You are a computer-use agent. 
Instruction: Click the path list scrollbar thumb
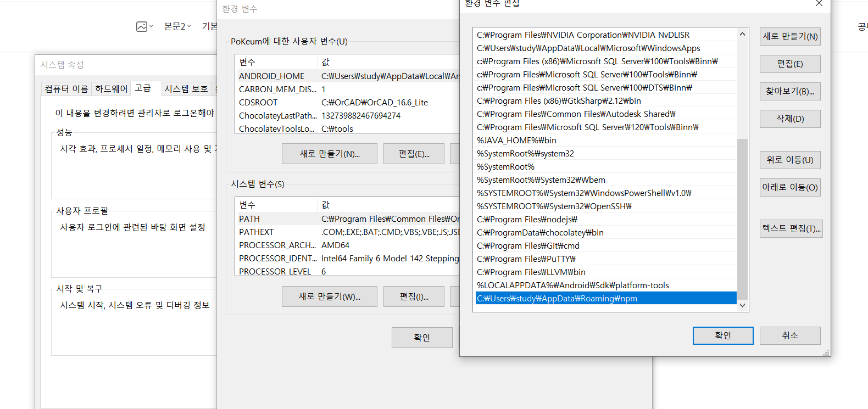click(x=743, y=219)
